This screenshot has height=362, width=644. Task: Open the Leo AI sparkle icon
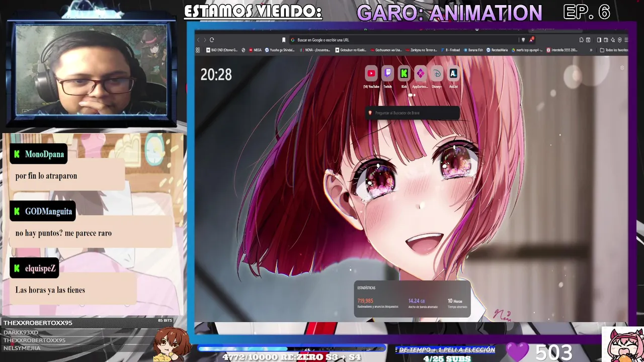[613, 40]
